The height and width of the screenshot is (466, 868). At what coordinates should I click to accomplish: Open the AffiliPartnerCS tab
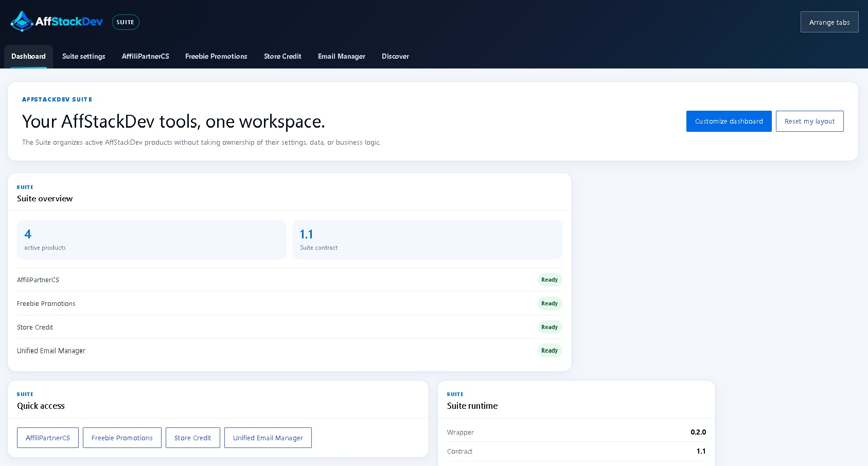(146, 57)
